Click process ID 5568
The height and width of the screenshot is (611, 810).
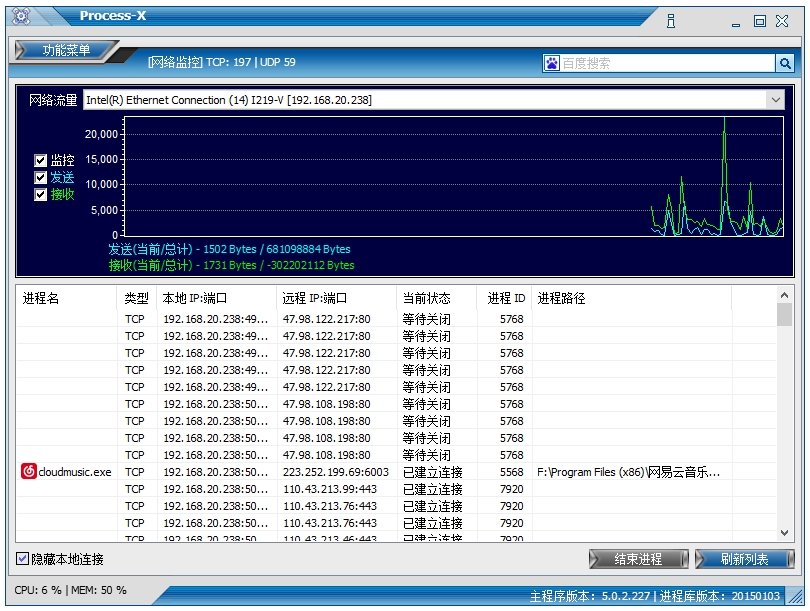[x=511, y=472]
